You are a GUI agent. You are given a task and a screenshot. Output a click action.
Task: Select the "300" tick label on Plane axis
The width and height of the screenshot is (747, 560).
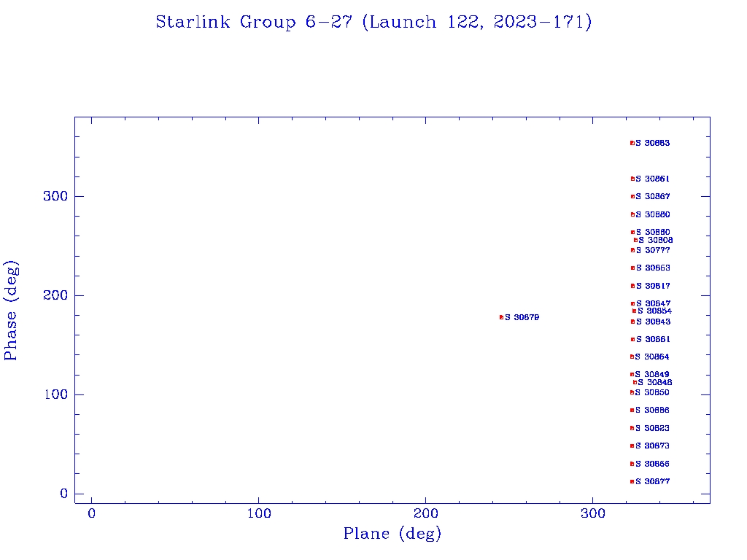(x=592, y=513)
